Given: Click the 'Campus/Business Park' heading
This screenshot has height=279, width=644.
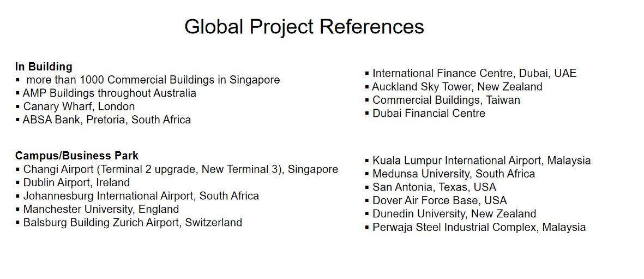Looking at the screenshot, I should [x=77, y=156].
